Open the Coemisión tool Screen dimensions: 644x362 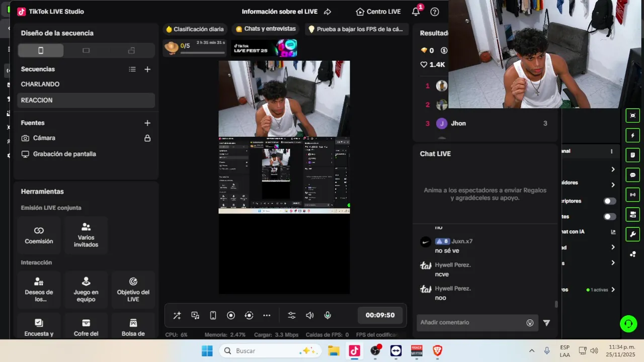[x=39, y=235]
